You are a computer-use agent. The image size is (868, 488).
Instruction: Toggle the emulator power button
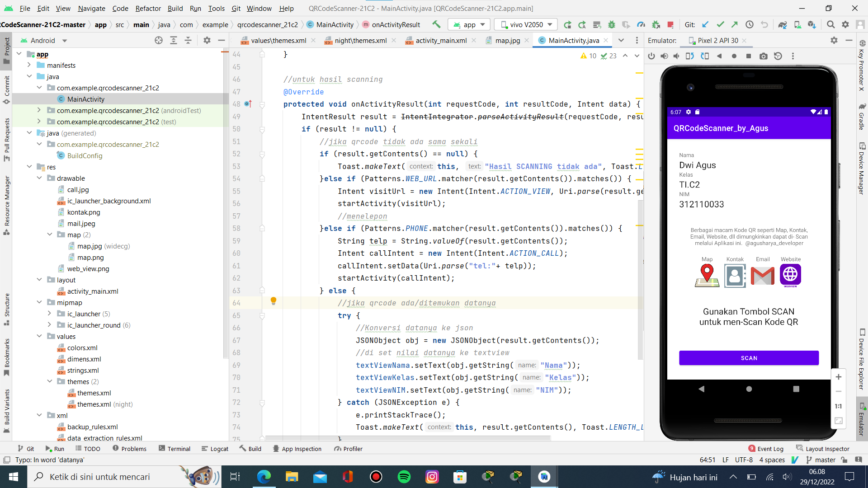pyautogui.click(x=651, y=56)
